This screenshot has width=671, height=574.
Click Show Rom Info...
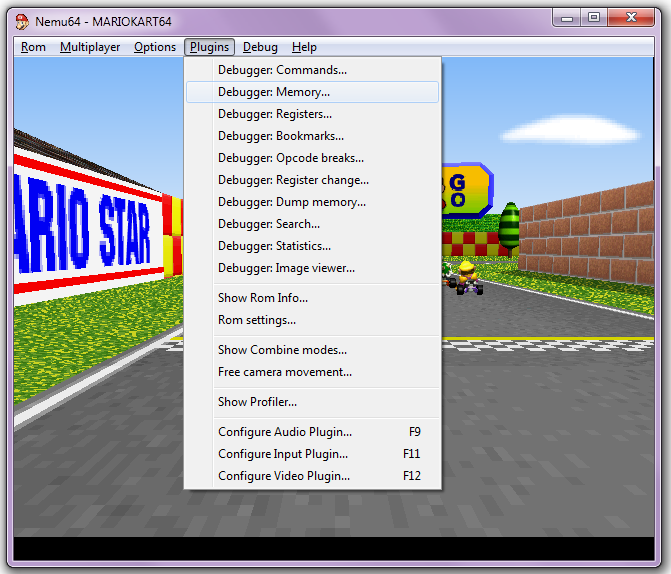[312, 298]
